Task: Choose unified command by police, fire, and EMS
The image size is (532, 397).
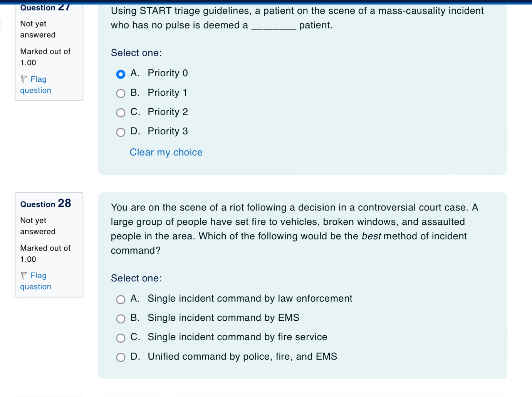Action: tap(121, 357)
